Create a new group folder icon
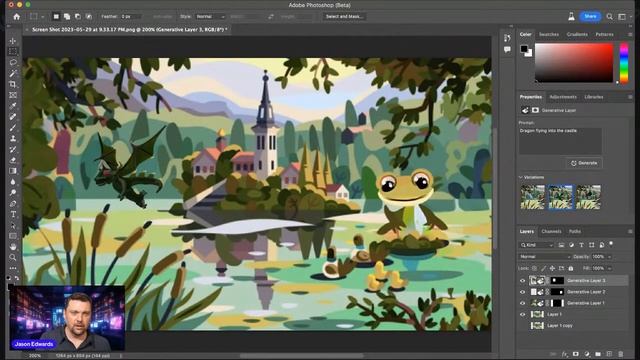Viewport: 640px width, 360px height. pos(598,354)
